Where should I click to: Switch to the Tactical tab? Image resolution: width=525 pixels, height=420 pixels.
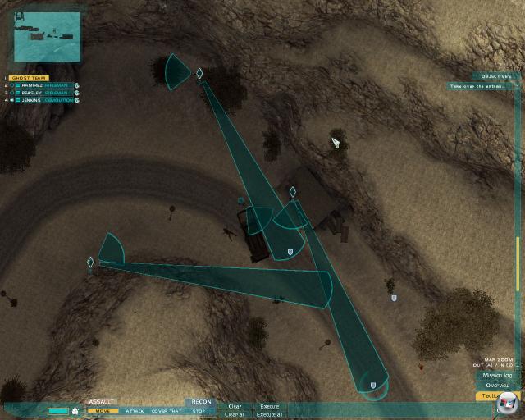(x=491, y=396)
